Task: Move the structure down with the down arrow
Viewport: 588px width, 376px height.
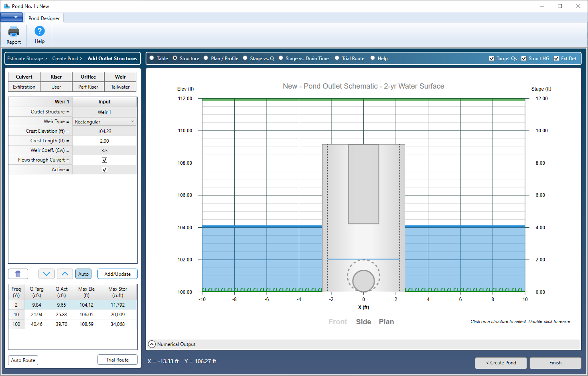Action: pos(47,274)
